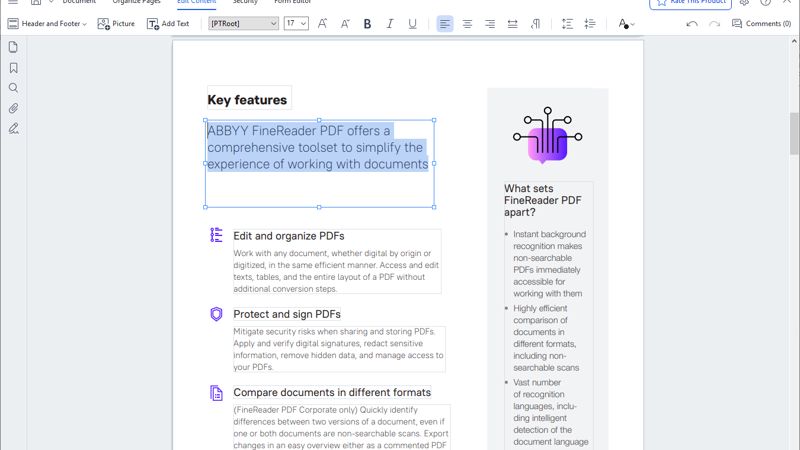This screenshot has width=800, height=450.
Task: Switch to the Organize Pages tab
Action: point(136,2)
